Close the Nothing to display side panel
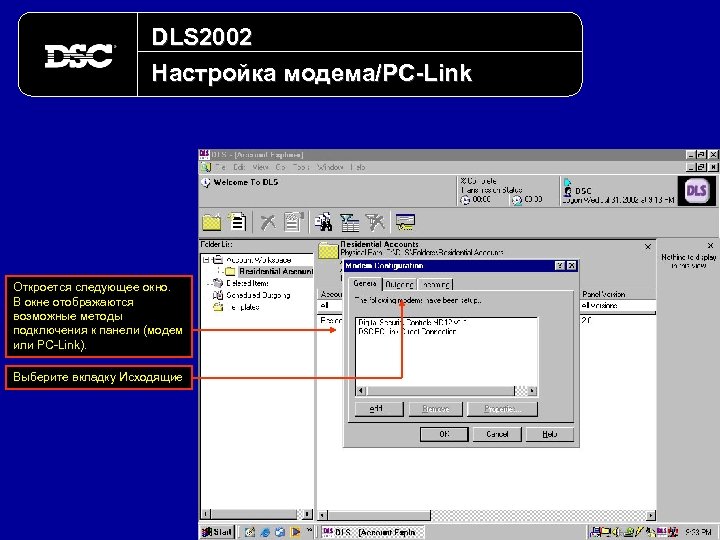This screenshot has width=720, height=540. point(710,246)
